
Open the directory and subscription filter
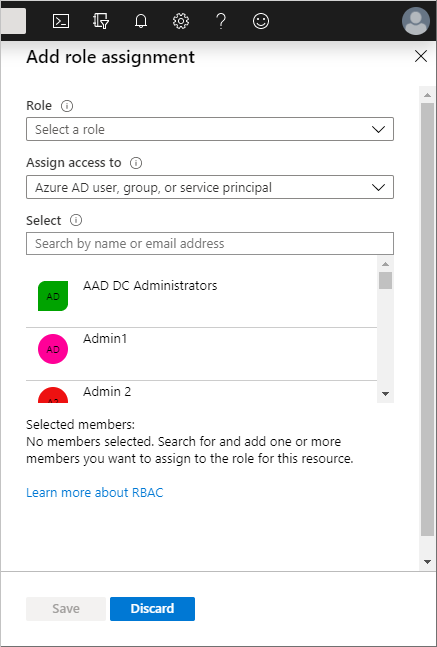coord(101,21)
